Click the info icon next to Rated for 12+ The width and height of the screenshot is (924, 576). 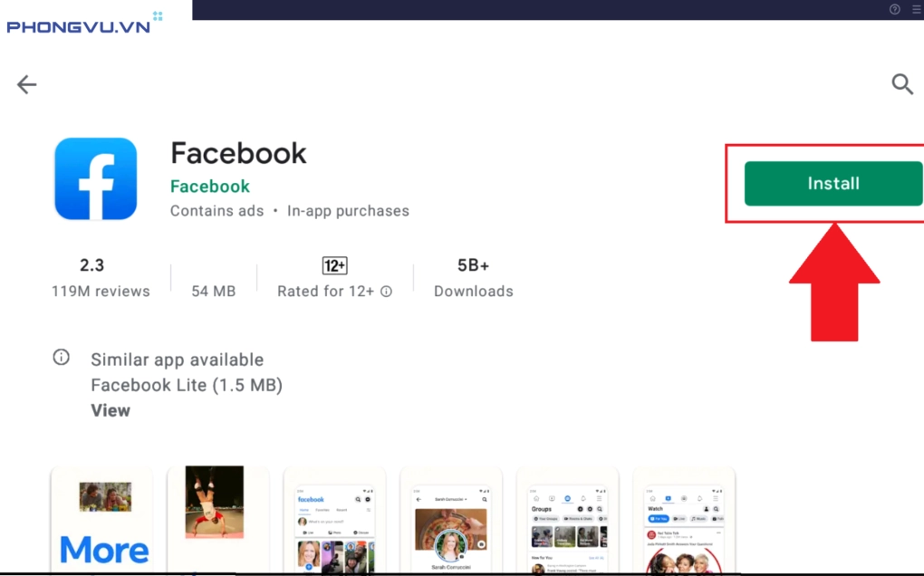pos(385,292)
